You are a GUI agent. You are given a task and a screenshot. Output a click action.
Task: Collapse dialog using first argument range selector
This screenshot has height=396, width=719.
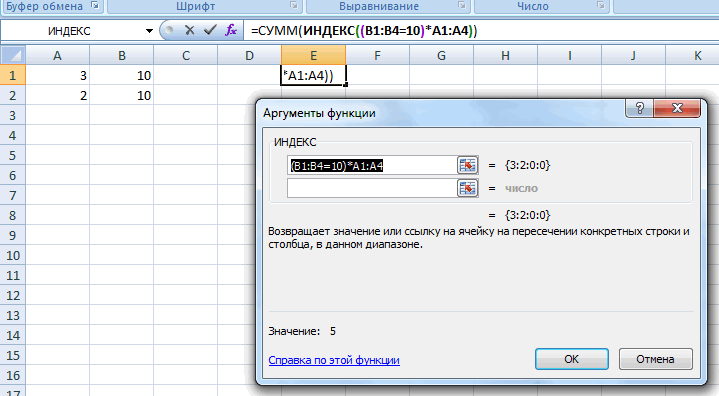467,165
